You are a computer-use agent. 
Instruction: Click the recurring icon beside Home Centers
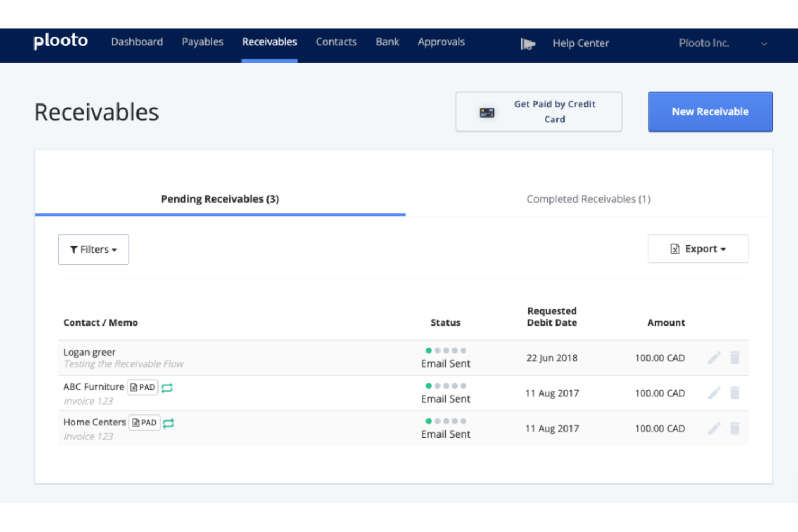click(x=168, y=424)
